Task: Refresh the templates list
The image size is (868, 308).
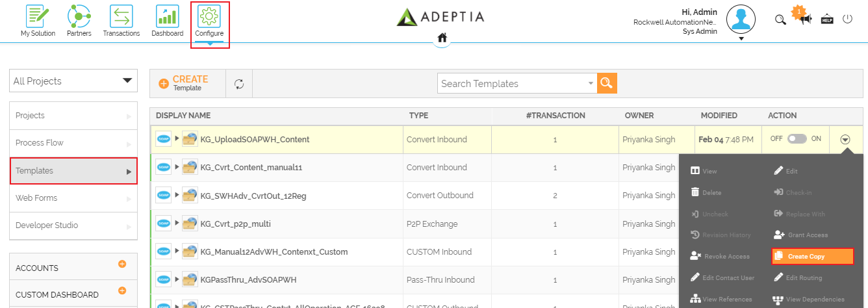Action: click(239, 83)
